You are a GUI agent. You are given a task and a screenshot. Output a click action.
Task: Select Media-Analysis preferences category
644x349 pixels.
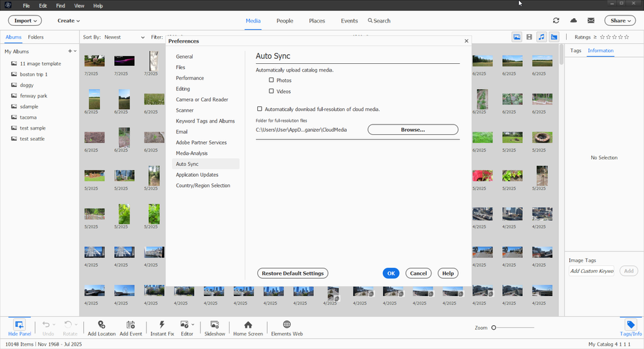coord(192,153)
